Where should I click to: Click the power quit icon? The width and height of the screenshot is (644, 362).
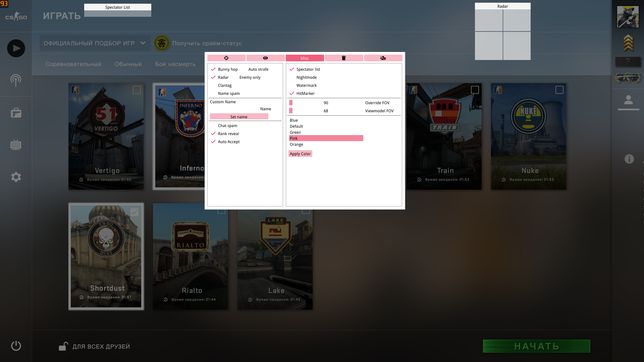pos(16,346)
